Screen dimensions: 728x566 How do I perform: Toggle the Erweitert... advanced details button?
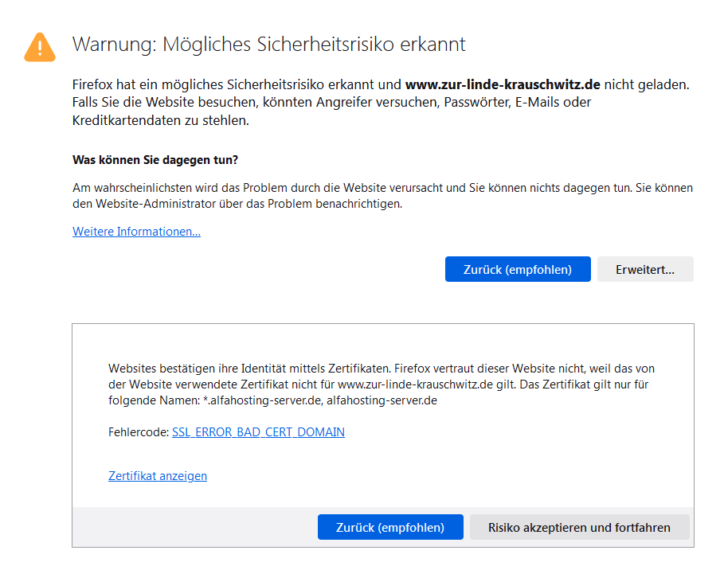644,269
